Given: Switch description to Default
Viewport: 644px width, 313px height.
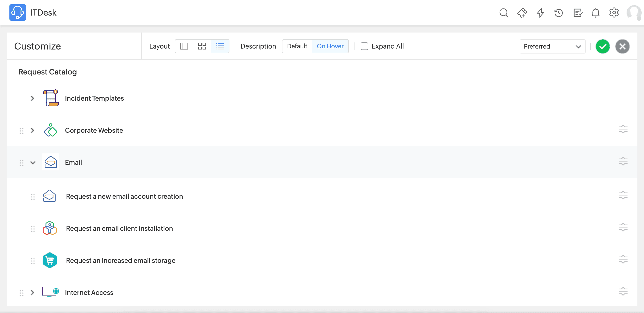Looking at the screenshot, I should pyautogui.click(x=297, y=46).
